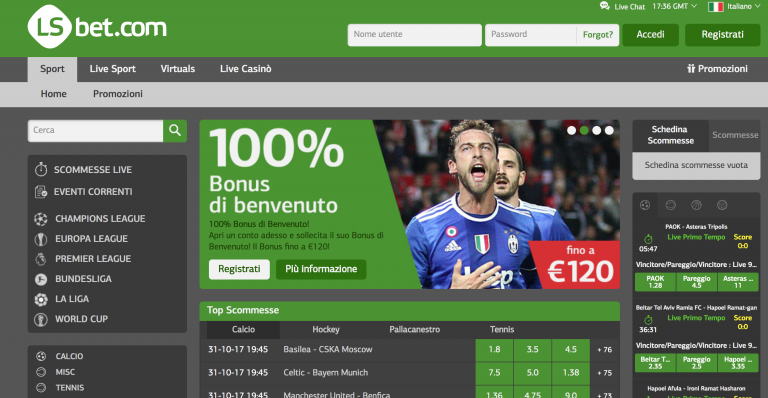Click the Nome utente input field
Image resolution: width=768 pixels, height=398 pixels.
click(x=414, y=35)
